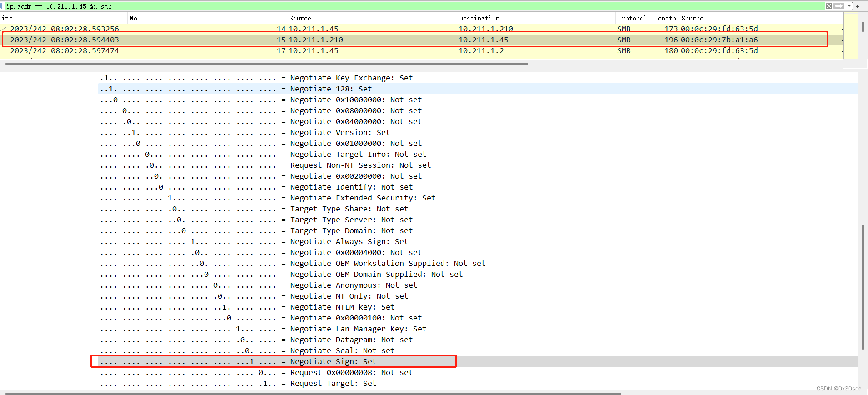Screen dimensions: 868x395
Task: Sort by the Length column header
Action: (665, 18)
